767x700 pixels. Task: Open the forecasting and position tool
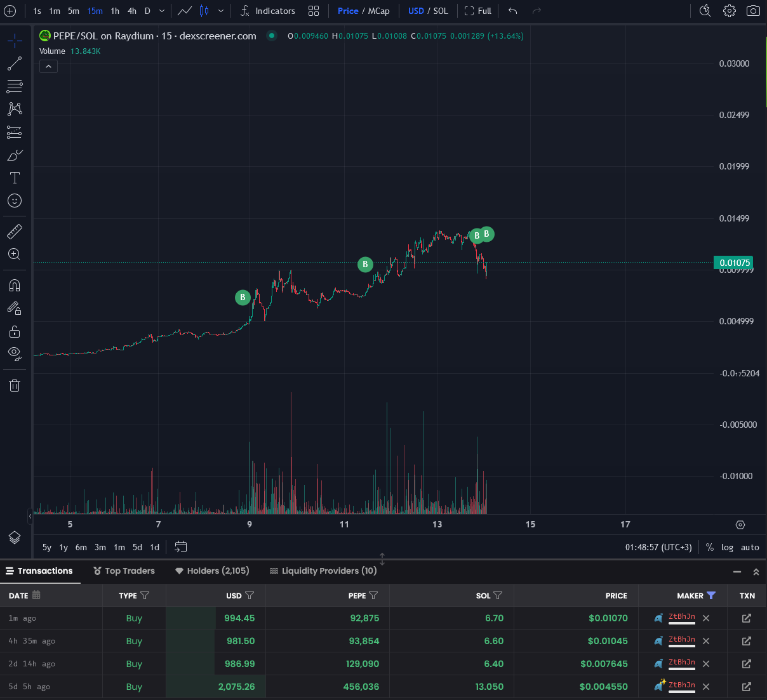(15, 132)
